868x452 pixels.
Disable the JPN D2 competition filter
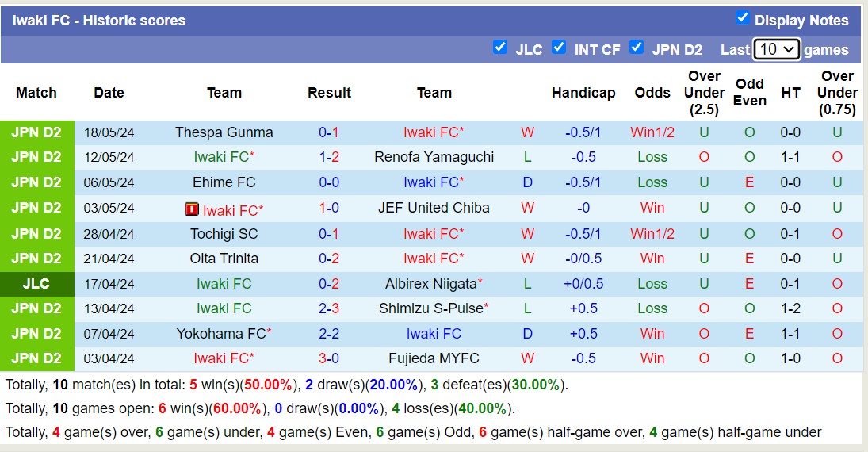637,47
